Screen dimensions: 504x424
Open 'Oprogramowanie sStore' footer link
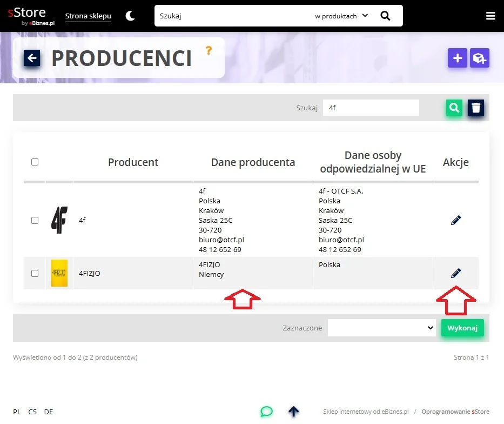pyautogui.click(x=455, y=412)
